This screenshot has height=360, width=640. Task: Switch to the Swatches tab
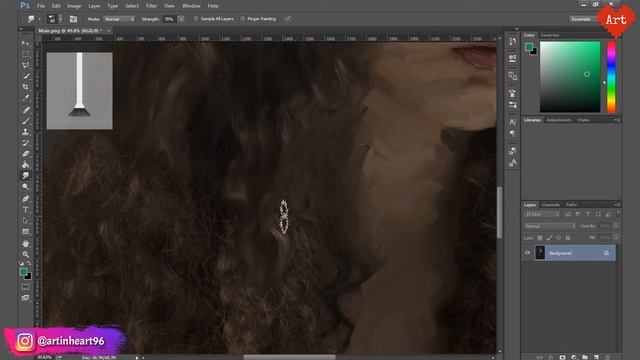[550, 35]
